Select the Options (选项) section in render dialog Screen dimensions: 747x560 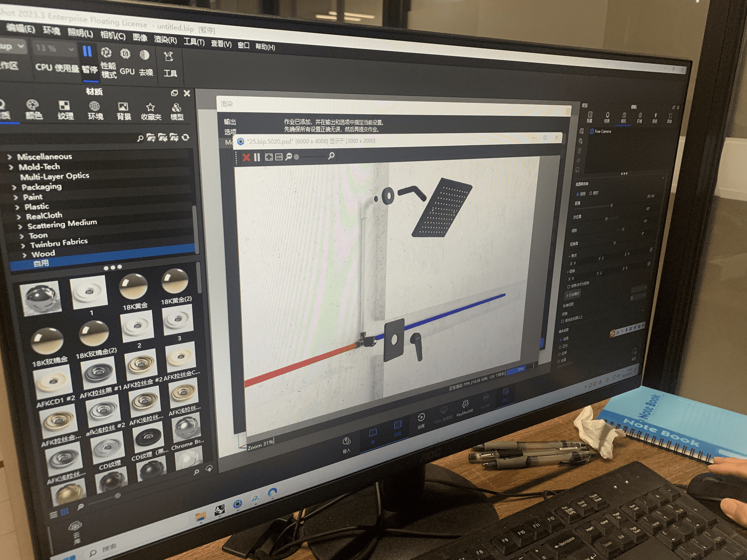(230, 132)
